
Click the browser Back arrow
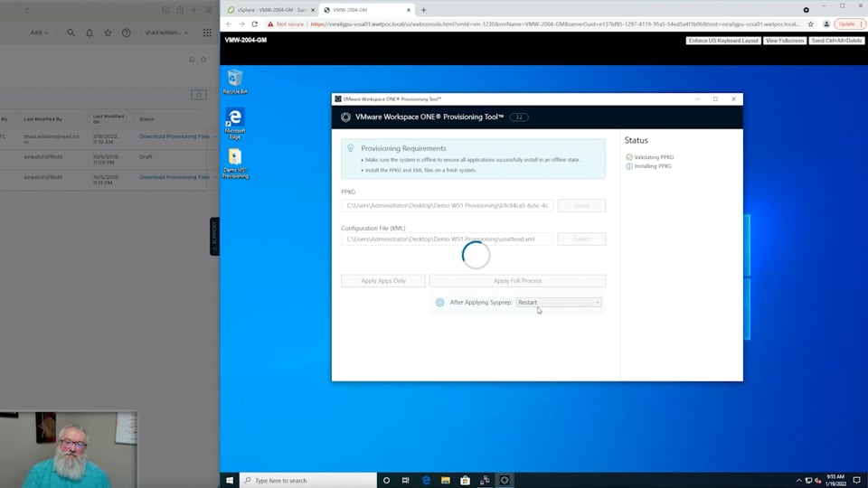[229, 24]
